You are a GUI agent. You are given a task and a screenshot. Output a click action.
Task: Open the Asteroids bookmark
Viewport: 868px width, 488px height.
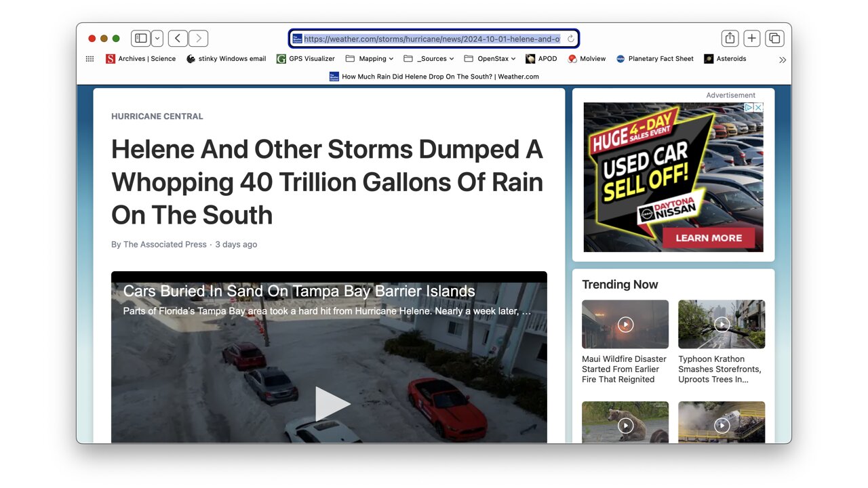tap(725, 59)
